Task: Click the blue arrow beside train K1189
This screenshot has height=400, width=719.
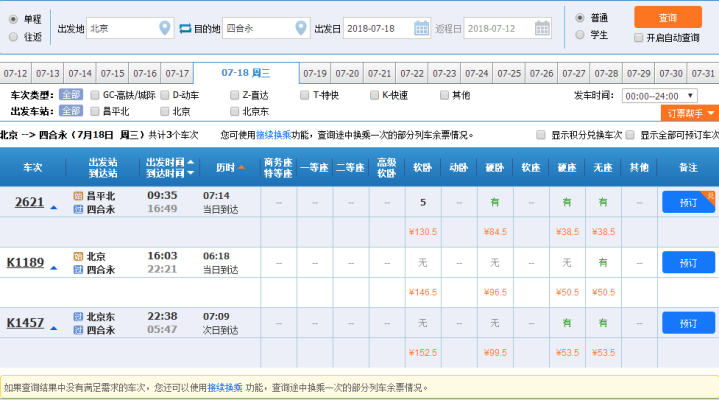Action: [x=53, y=268]
